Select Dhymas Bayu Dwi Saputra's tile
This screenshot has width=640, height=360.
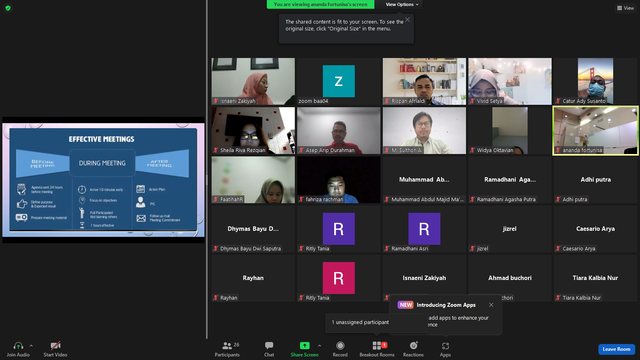(x=253, y=229)
